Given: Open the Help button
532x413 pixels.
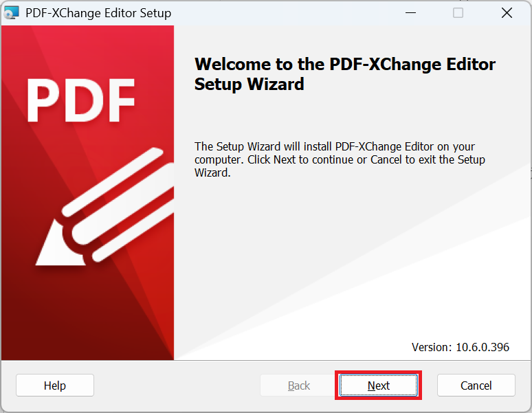Looking at the screenshot, I should pos(54,386).
